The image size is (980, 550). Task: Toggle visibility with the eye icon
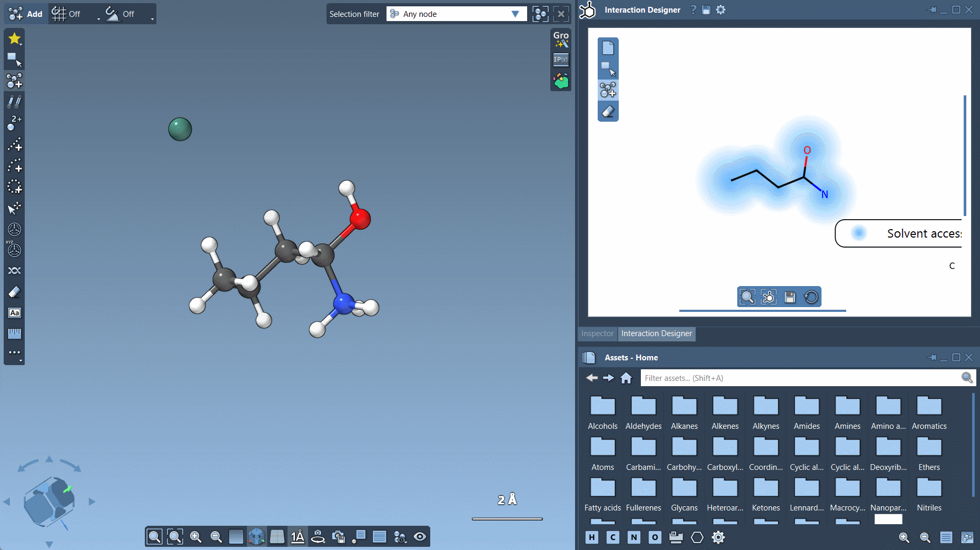pyautogui.click(x=420, y=537)
